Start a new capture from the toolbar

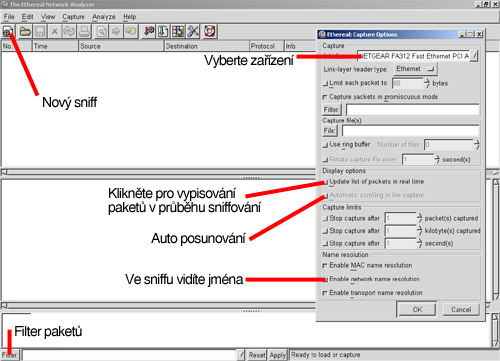[x=8, y=31]
